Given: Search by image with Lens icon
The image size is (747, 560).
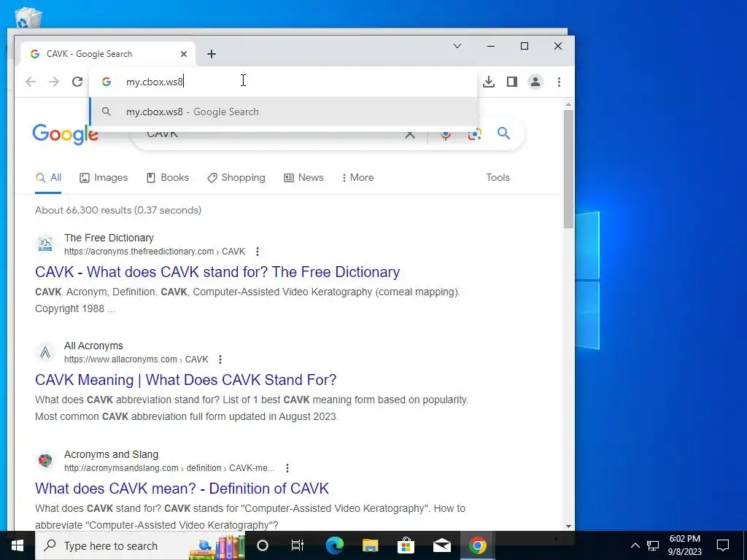Looking at the screenshot, I should click(474, 134).
